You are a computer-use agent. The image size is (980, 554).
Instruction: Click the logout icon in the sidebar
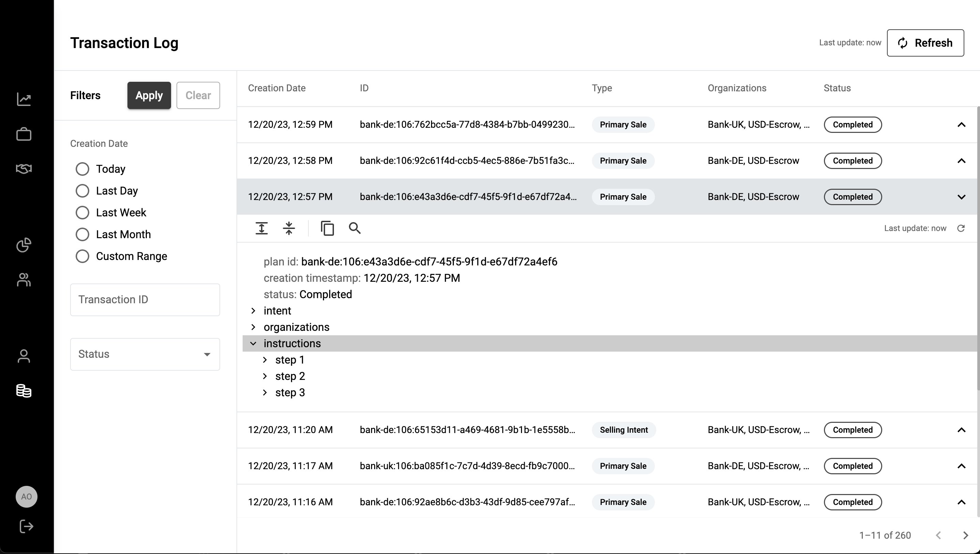click(x=26, y=527)
